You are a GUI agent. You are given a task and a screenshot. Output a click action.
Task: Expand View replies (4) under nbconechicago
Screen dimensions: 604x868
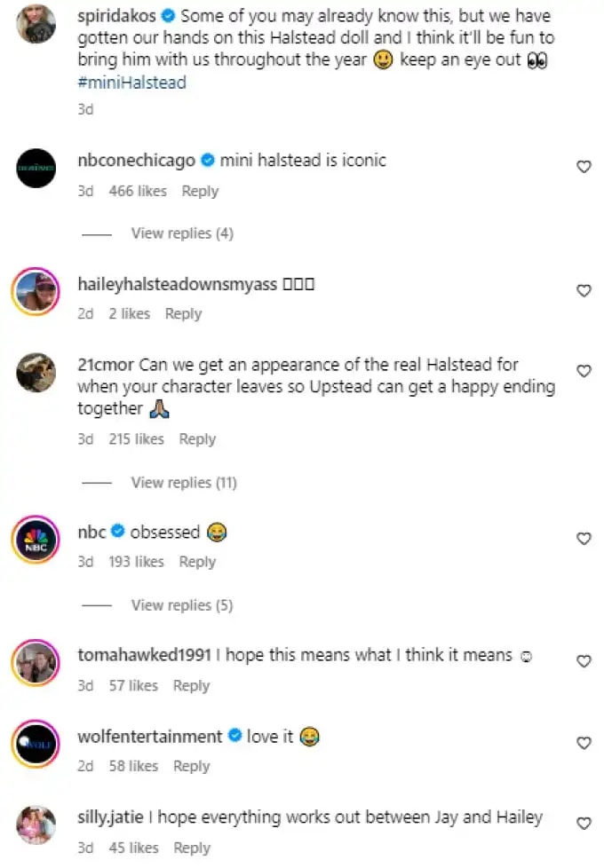(182, 233)
